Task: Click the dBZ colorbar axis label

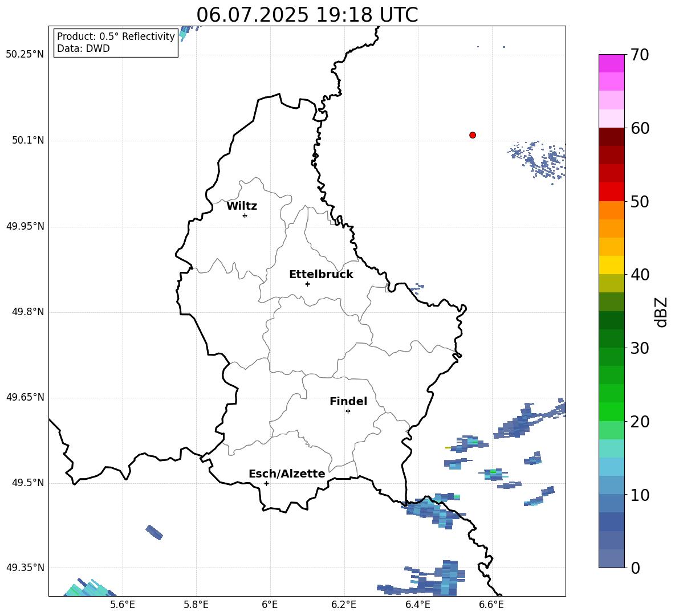Action: (x=661, y=312)
